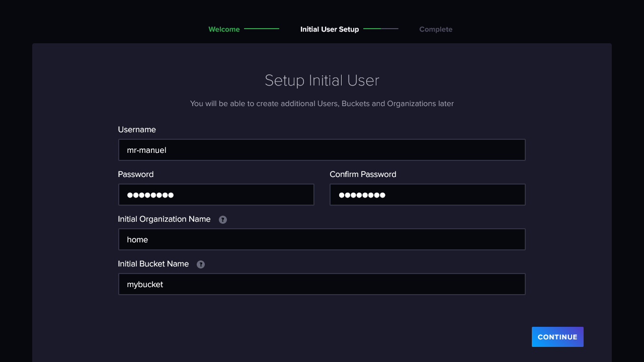The height and width of the screenshot is (362, 644).
Task: Go back to the Welcome step
Action: pyautogui.click(x=224, y=29)
